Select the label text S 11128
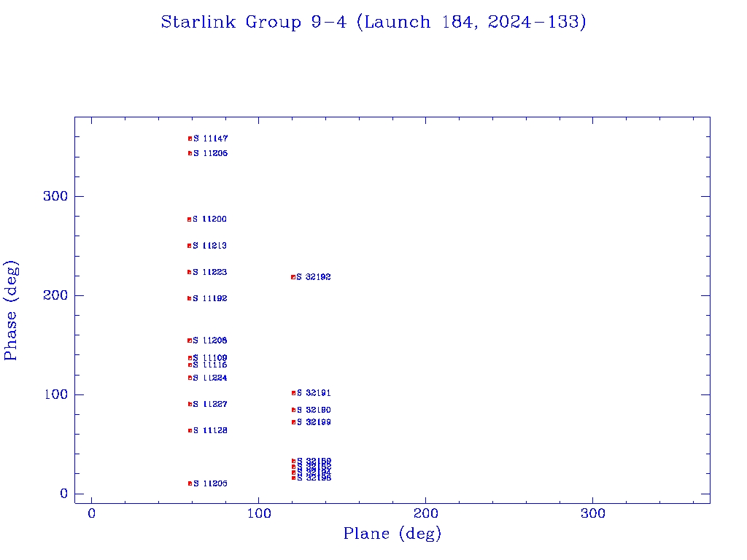 [211, 430]
